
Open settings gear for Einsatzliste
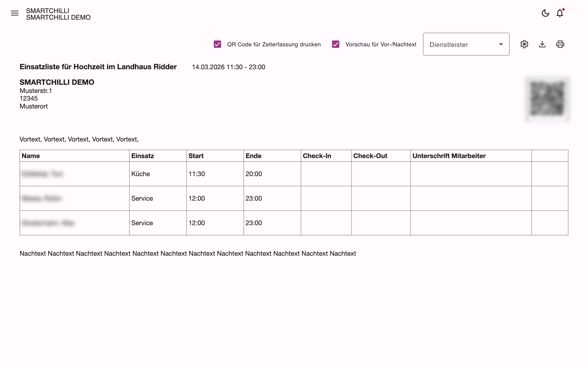524,44
